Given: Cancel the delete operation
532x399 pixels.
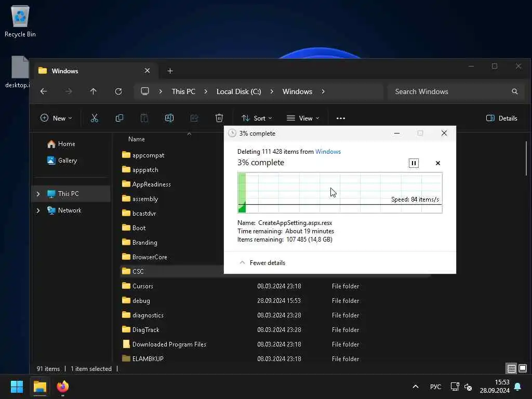Looking at the screenshot, I should click(437, 163).
